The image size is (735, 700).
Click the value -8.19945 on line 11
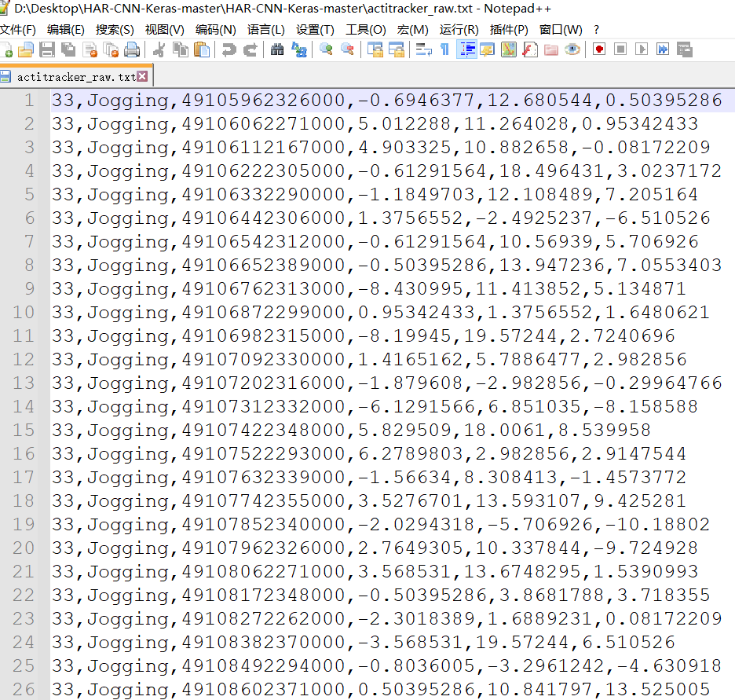[x=404, y=335]
